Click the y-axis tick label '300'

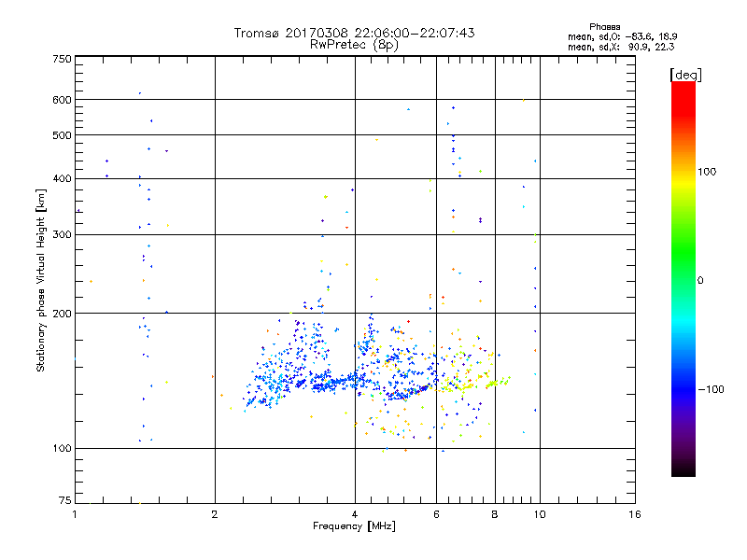click(x=62, y=235)
